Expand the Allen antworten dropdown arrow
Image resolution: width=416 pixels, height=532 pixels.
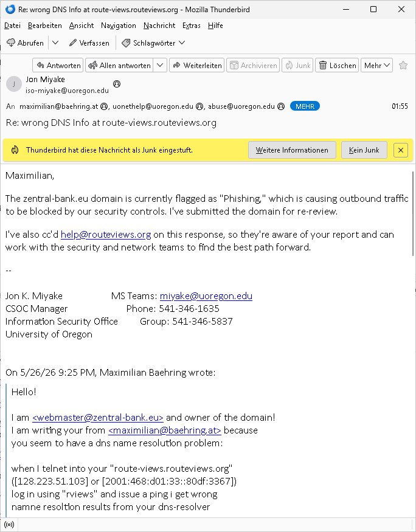pyautogui.click(x=160, y=65)
